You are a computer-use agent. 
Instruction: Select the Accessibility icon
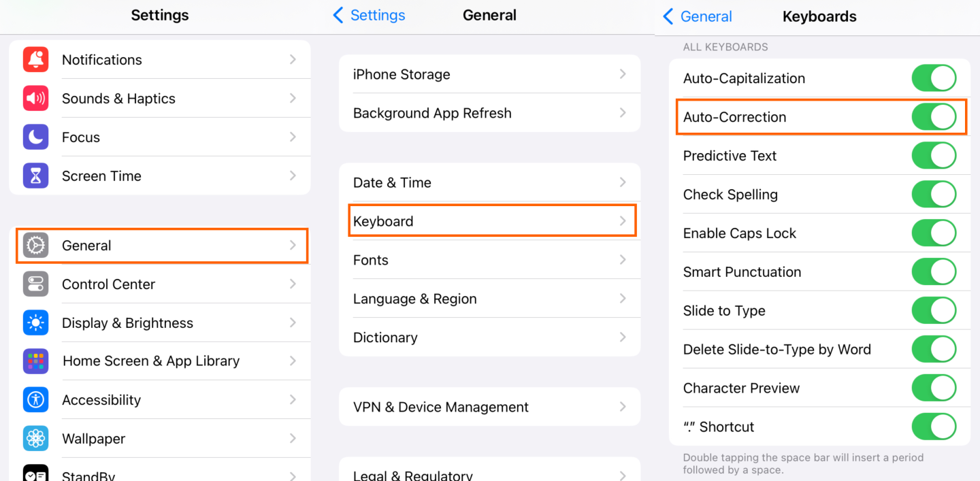tap(35, 400)
